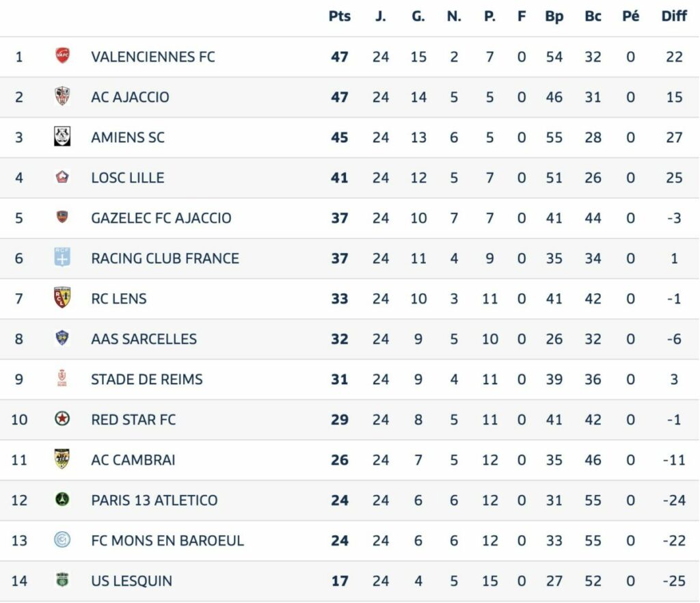
Task: Click the FC MONS EN BAROEUL name
Action: click(x=167, y=541)
